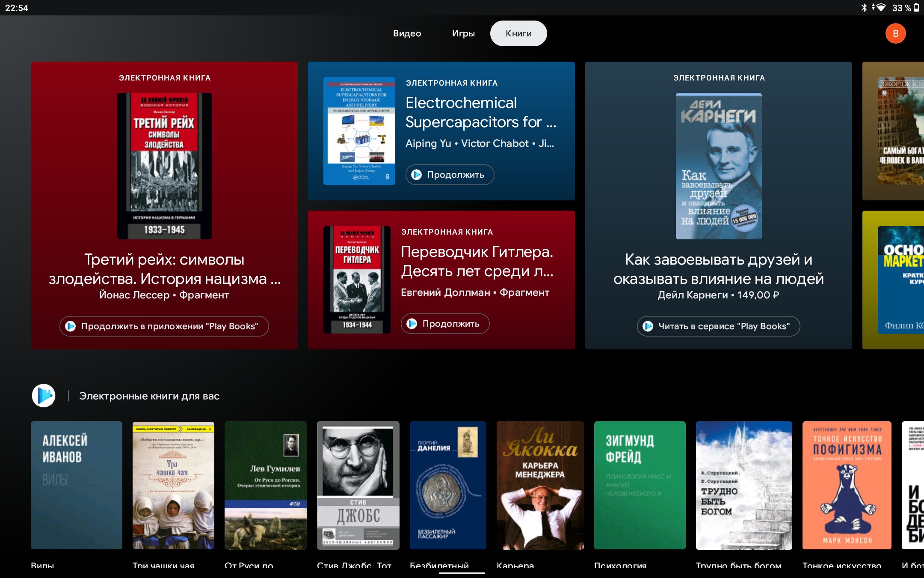This screenshot has height=578, width=924.
Task: Open Дейл Карнеги book cover
Action: 718,166
